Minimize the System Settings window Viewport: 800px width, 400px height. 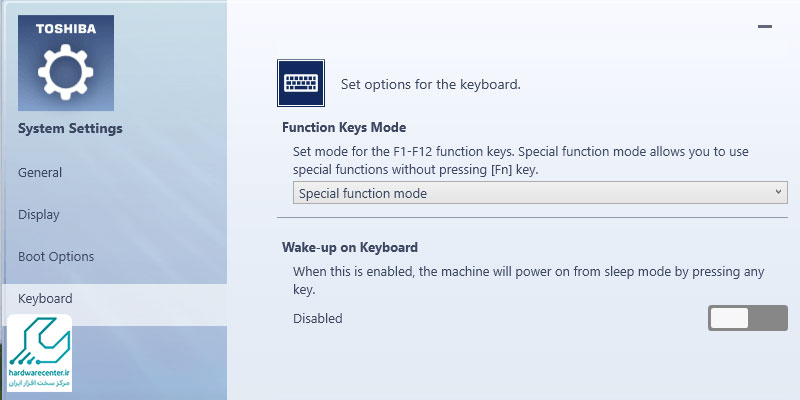coord(765,27)
